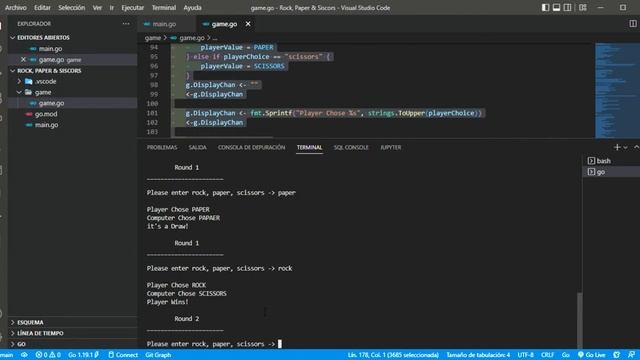Screen dimensions: 640x360
Task: Click the UTF-8 encoding indicator
Action: [x=525, y=355]
